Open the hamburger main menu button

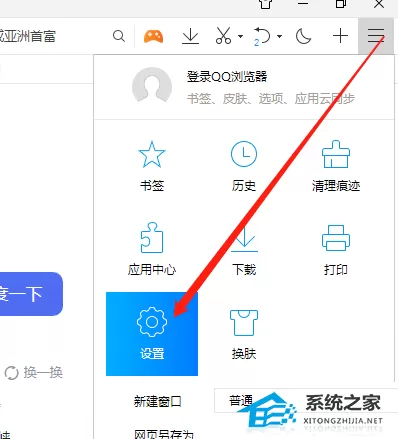(x=376, y=36)
